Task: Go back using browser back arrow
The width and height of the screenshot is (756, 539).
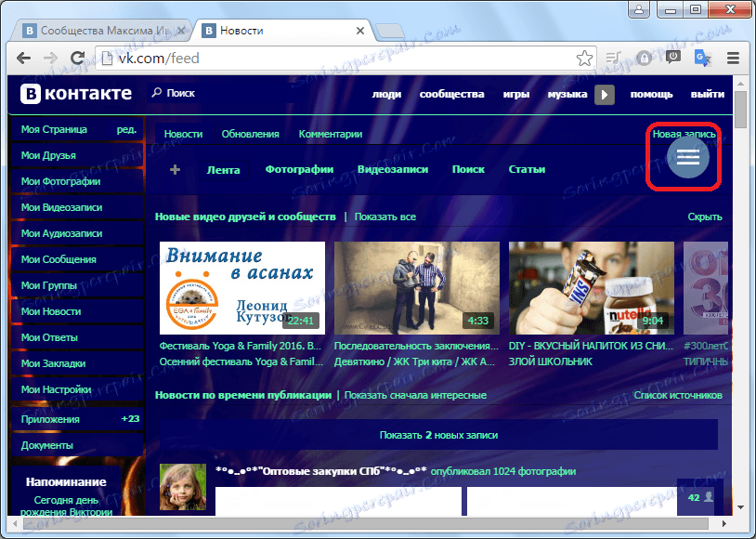Action: pos(23,59)
